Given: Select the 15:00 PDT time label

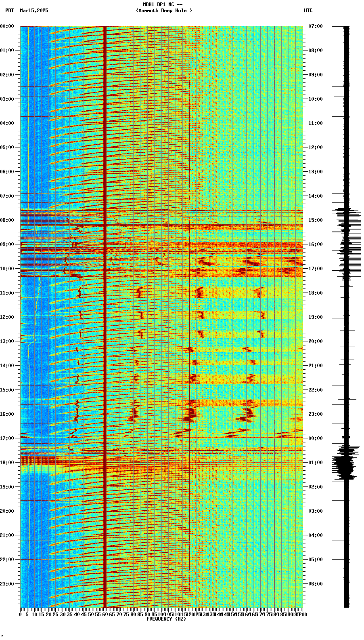Looking at the screenshot, I should (7, 390).
